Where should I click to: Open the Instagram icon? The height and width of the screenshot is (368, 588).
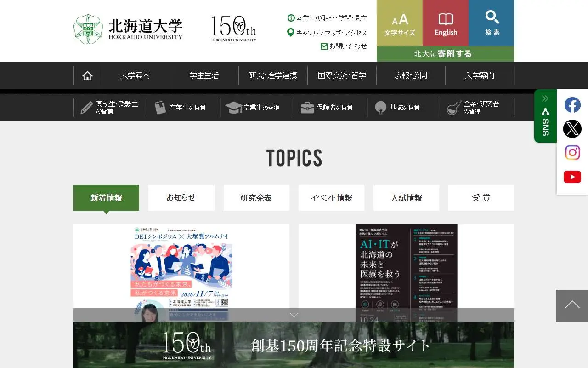coord(572,153)
